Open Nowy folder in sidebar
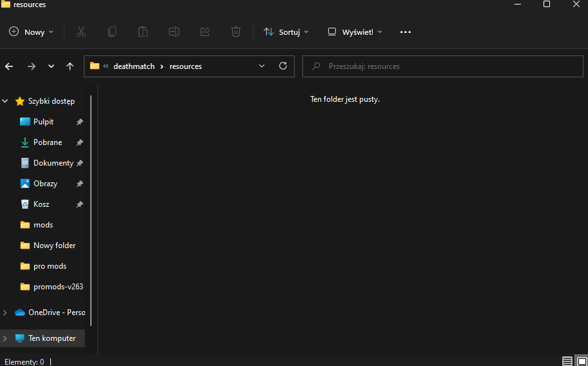 click(54, 246)
